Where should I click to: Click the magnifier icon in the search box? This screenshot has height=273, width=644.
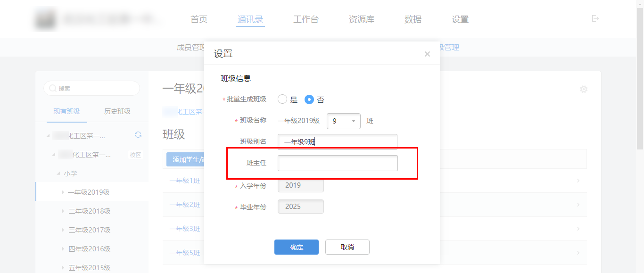(x=53, y=89)
